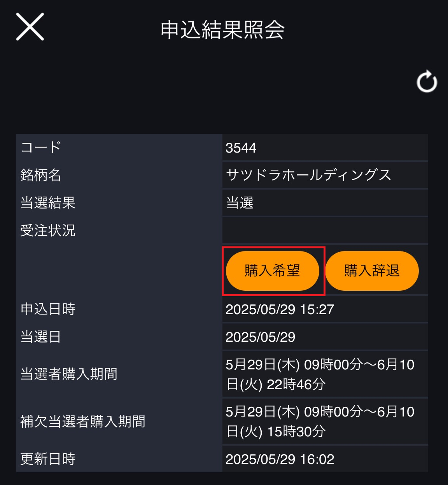This screenshot has width=448, height=485.
Task: Tap the purchase period ending 15時30分
Action: pyautogui.click(x=320, y=422)
